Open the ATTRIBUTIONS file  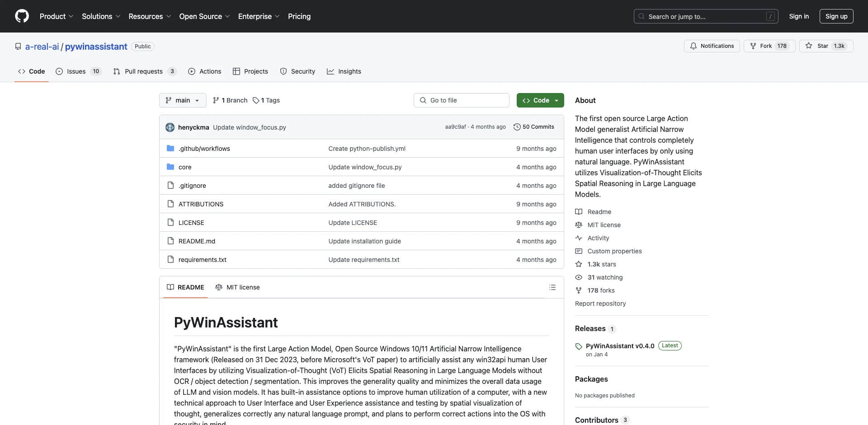pos(201,204)
